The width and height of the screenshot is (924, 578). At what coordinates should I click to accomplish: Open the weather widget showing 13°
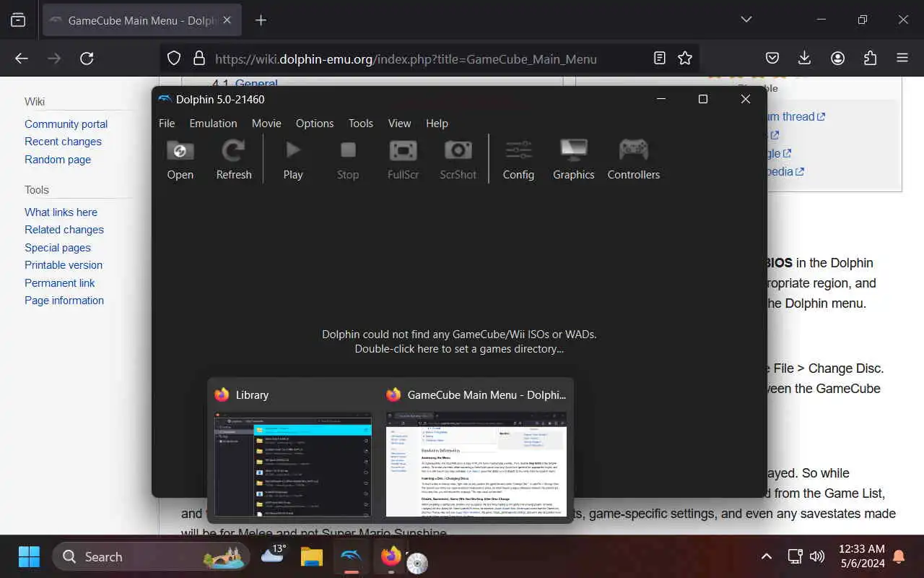tap(274, 555)
